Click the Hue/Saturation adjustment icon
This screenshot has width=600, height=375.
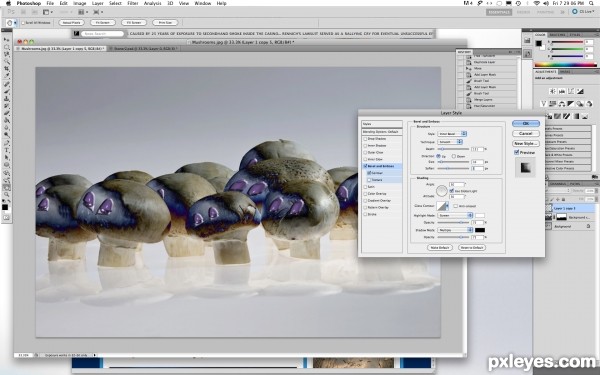pos(553,104)
